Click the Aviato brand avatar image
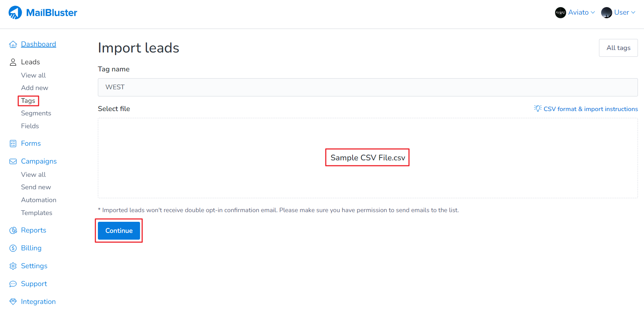The width and height of the screenshot is (644, 315). click(560, 12)
